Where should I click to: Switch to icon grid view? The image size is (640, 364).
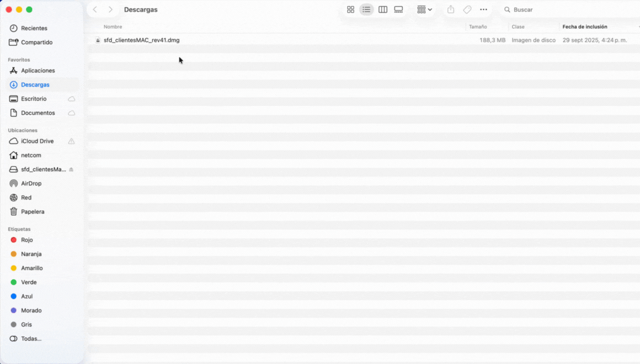coord(350,10)
